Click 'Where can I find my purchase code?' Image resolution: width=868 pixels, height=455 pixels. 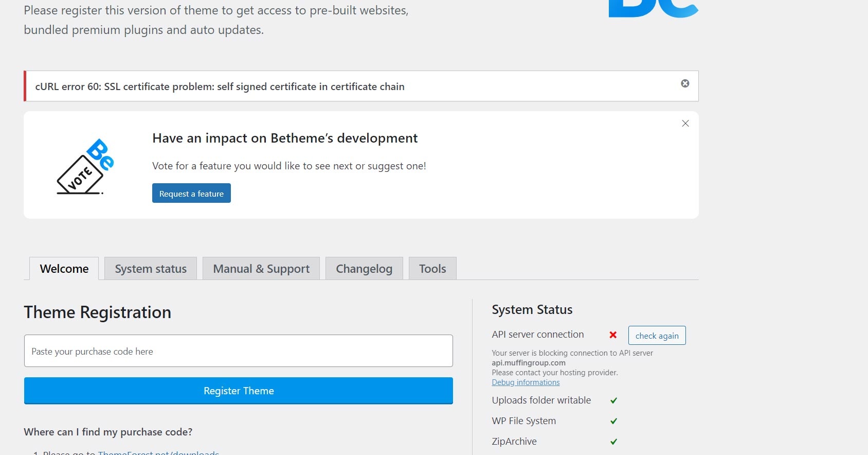(x=108, y=432)
